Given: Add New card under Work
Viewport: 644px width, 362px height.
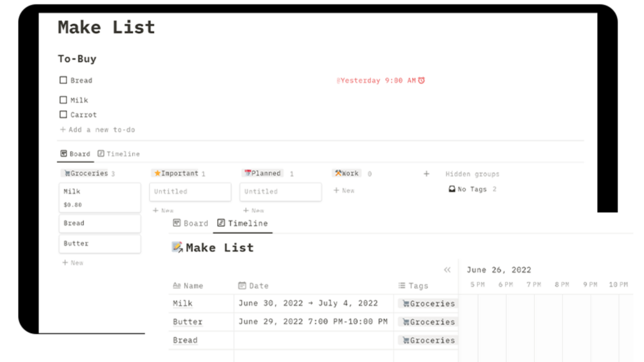Looking at the screenshot, I should click(344, 190).
